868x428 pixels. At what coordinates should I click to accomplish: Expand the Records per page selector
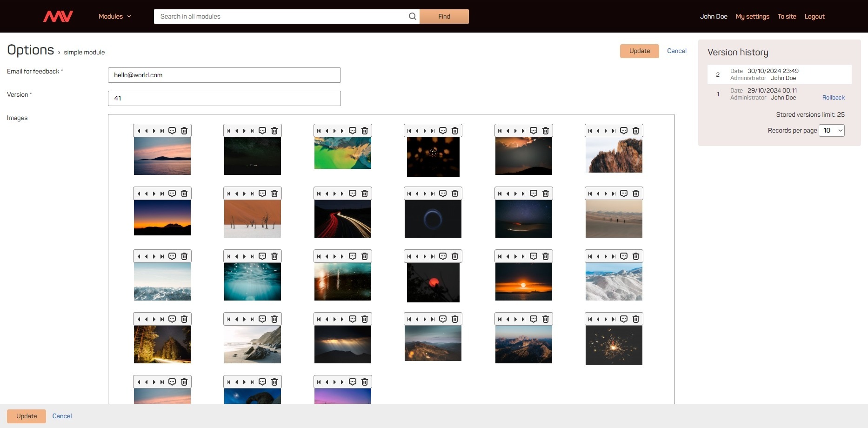click(x=832, y=130)
